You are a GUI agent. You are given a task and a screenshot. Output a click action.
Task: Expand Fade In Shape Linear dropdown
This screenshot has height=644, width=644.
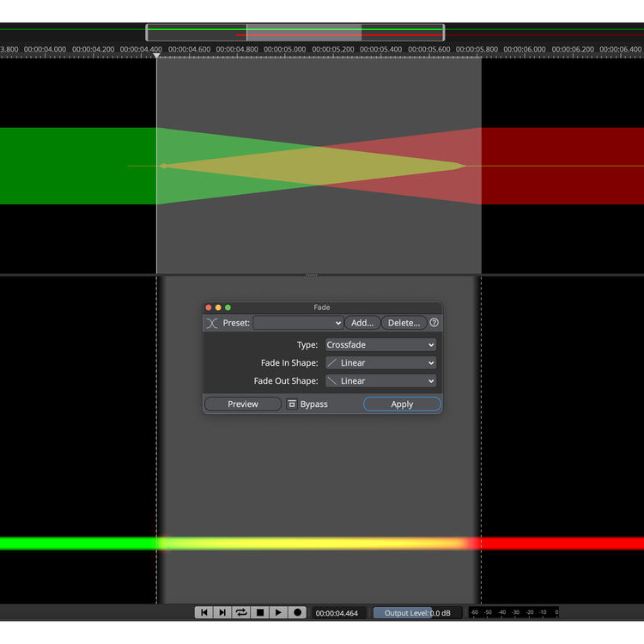380,362
